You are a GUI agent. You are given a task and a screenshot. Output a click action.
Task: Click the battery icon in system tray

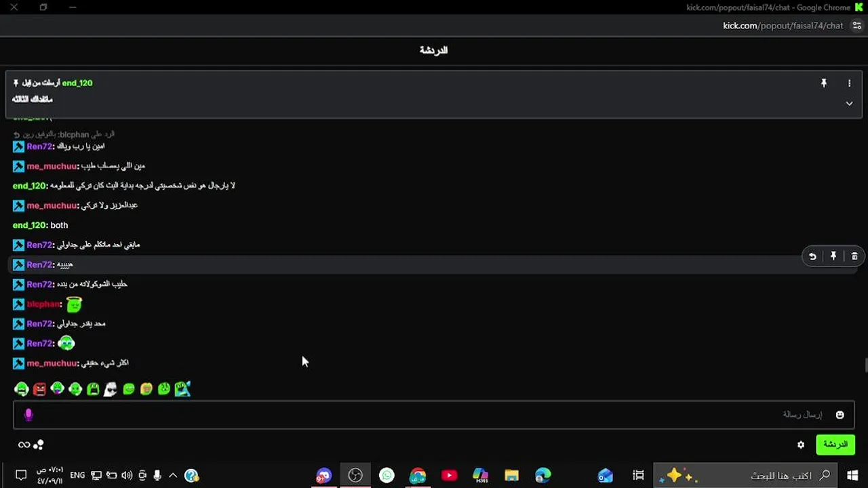click(111, 475)
